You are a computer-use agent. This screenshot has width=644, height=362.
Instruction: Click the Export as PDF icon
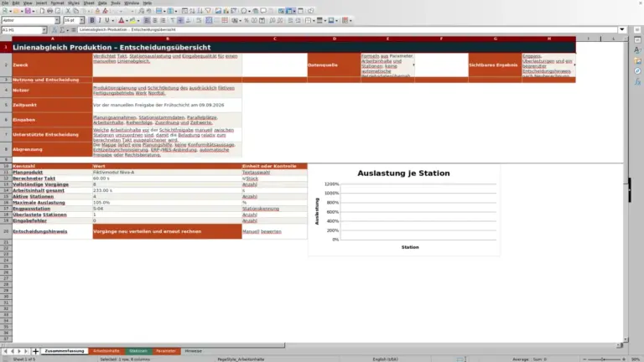(x=42, y=11)
